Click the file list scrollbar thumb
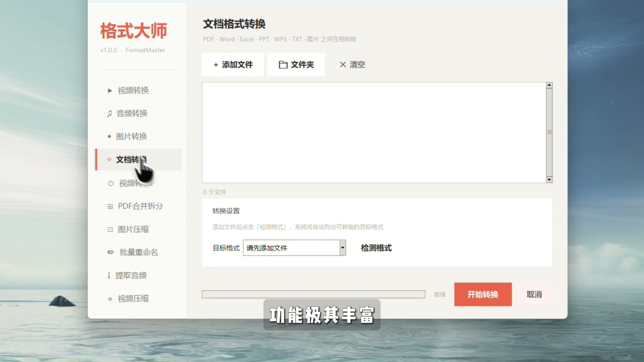This screenshot has height=362, width=644. tap(549, 132)
